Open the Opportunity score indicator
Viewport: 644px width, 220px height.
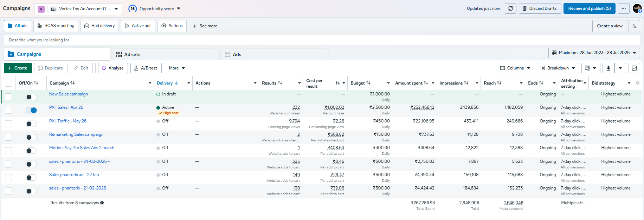pyautogui.click(x=154, y=9)
